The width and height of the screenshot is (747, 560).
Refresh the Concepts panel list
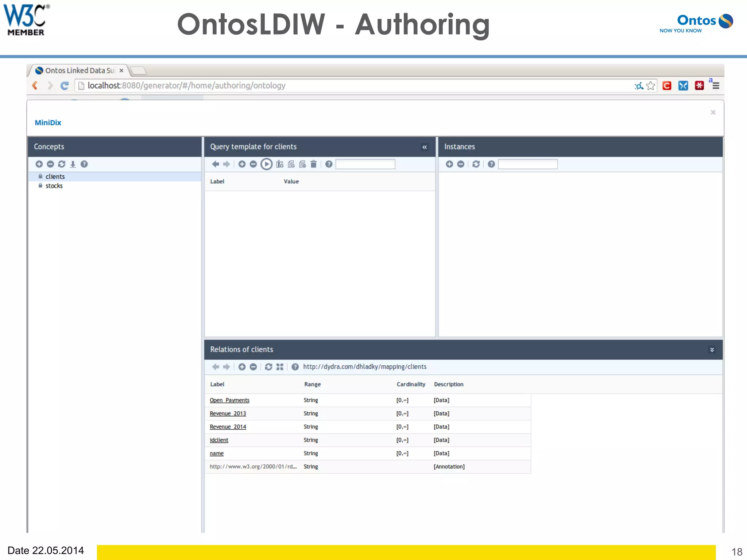[x=62, y=164]
